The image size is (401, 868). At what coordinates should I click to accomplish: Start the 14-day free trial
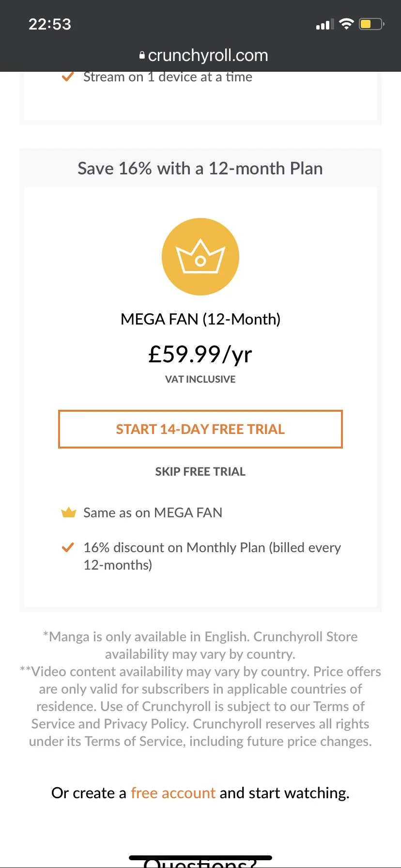(200, 429)
